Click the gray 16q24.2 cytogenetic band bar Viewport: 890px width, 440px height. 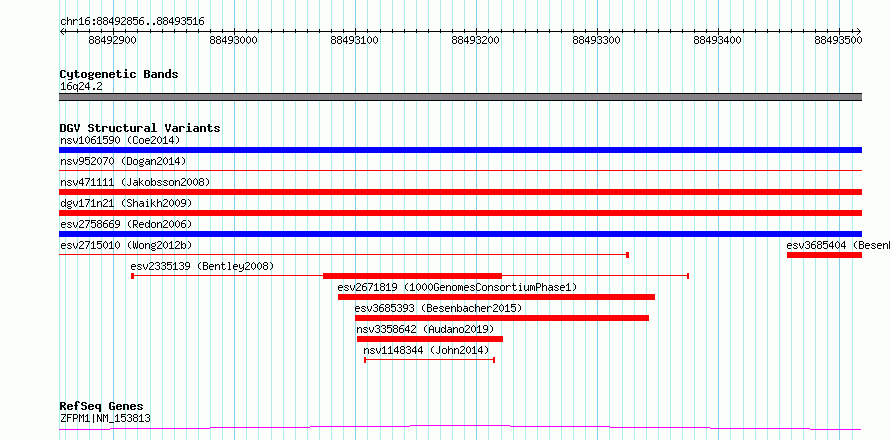pos(460,97)
